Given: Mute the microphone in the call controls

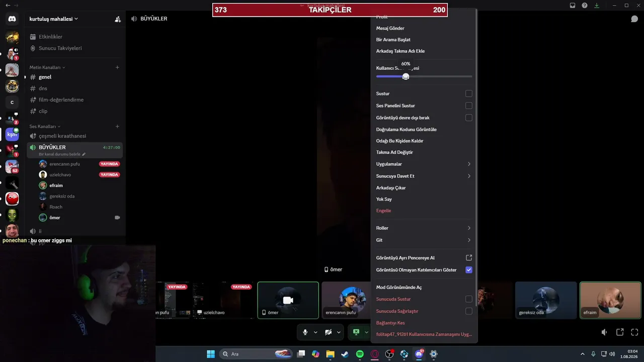Looking at the screenshot, I should point(305,332).
